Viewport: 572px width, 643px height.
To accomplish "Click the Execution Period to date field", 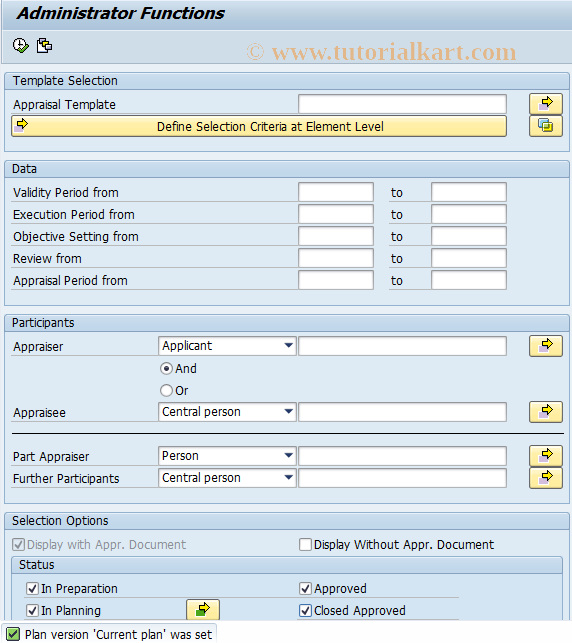I will (469, 214).
